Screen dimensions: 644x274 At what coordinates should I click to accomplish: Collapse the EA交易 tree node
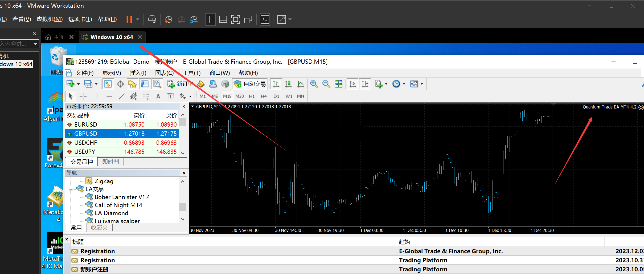pos(71,189)
